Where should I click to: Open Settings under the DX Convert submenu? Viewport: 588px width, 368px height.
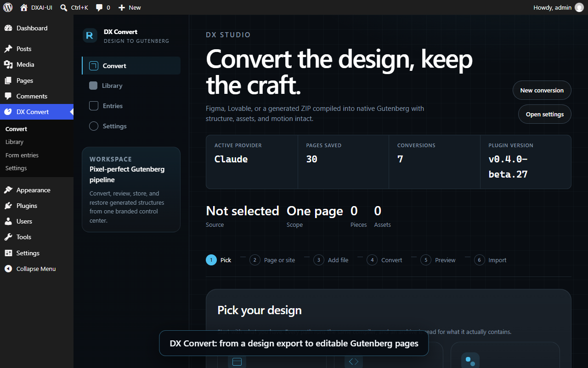[16, 168]
